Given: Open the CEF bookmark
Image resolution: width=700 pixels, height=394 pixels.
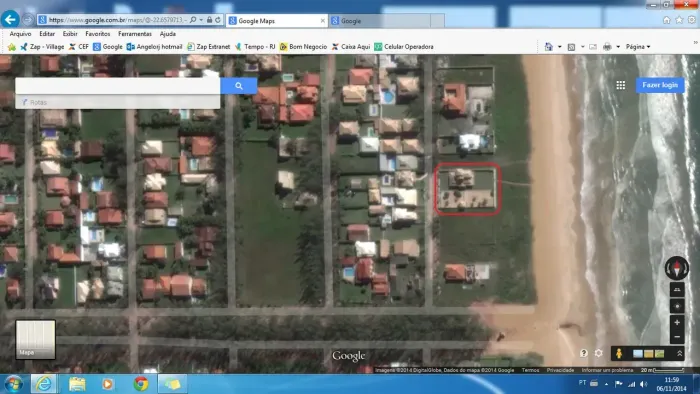Looking at the screenshot, I should click(x=79, y=47).
